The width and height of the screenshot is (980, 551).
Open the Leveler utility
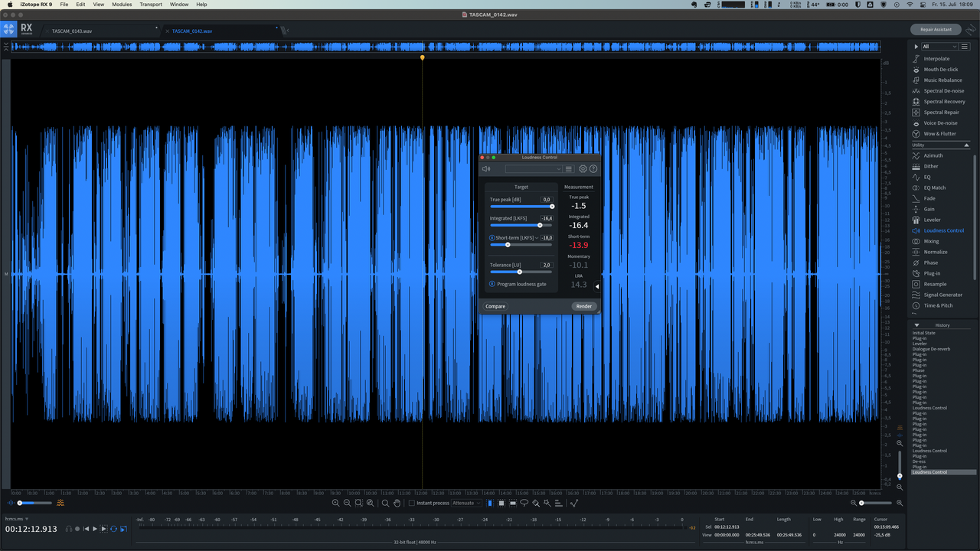coord(932,220)
